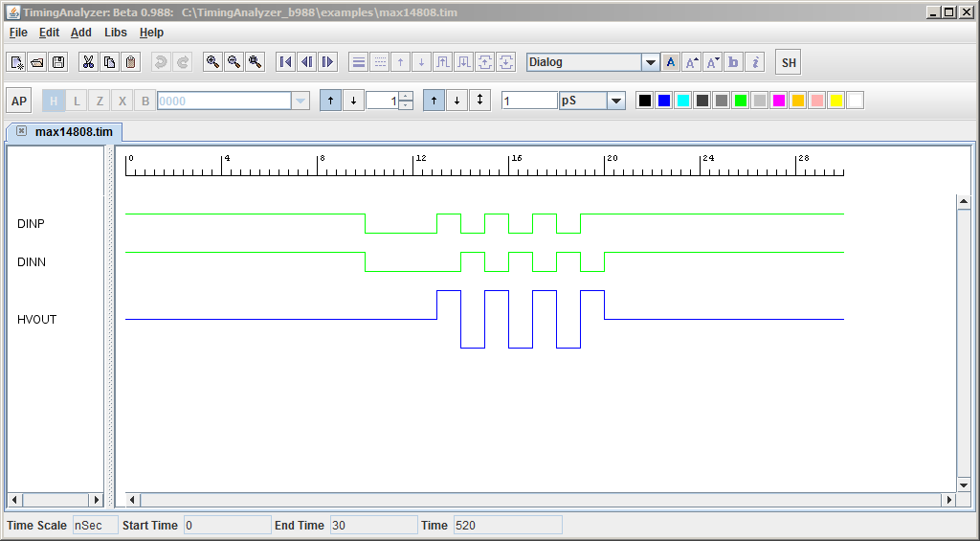980x541 pixels.
Task: Select the DINN signal label
Action: [32, 262]
